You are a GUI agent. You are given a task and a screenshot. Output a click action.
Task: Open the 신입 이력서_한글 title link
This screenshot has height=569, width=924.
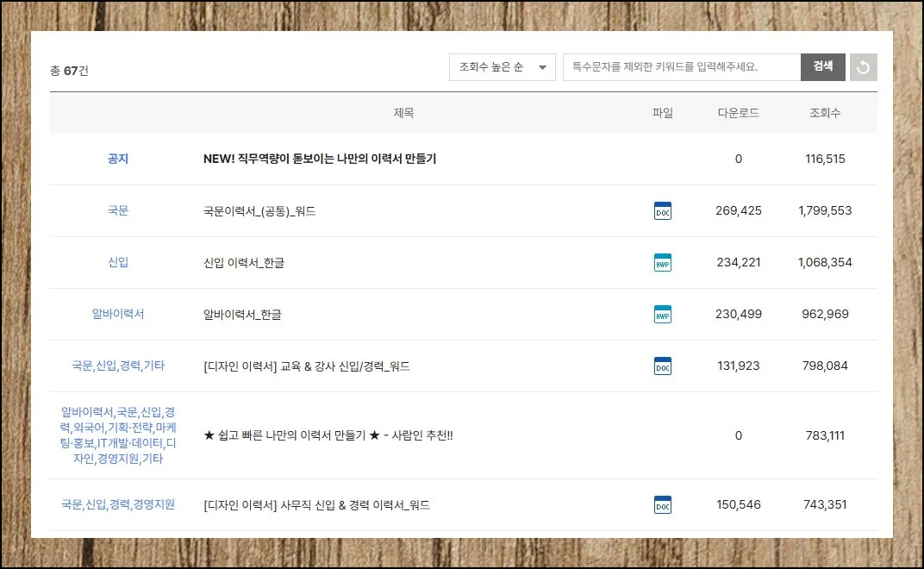coord(244,262)
